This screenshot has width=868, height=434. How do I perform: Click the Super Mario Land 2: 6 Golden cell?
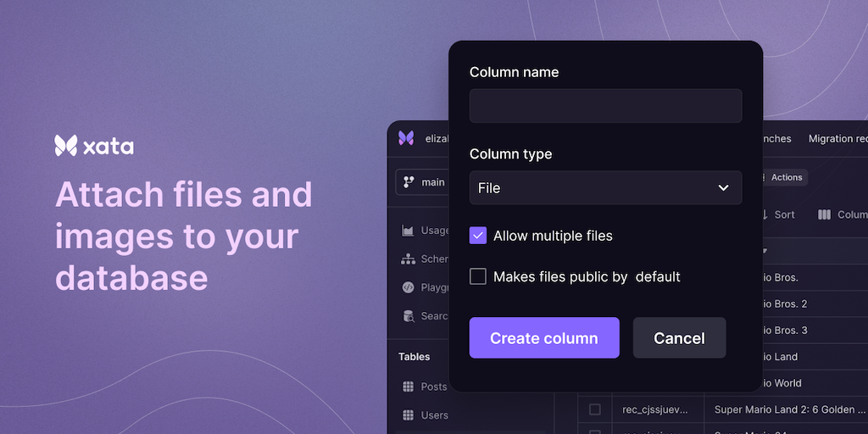(786, 409)
